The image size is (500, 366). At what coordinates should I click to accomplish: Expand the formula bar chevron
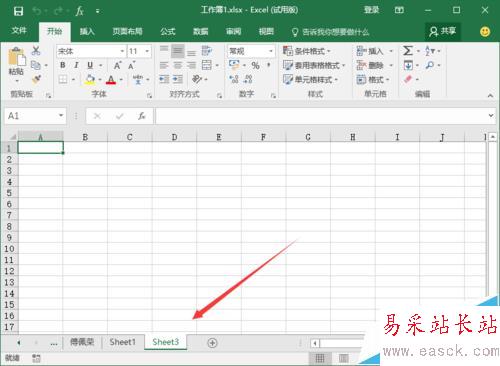[491, 116]
